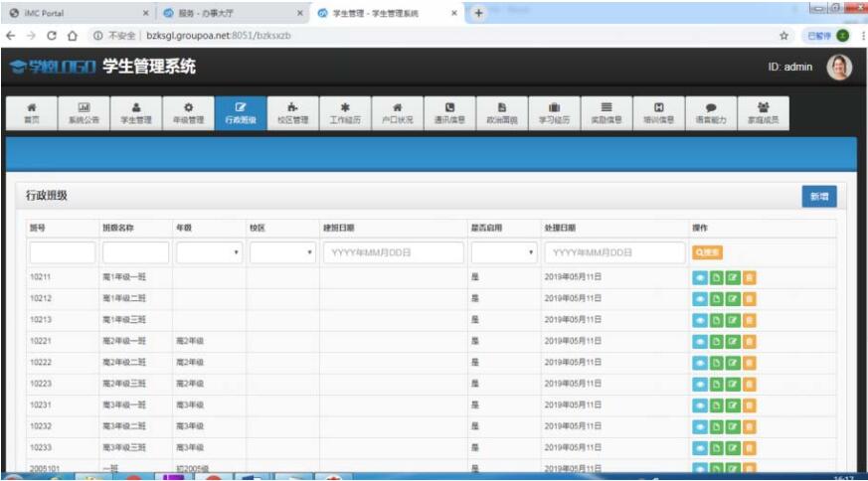Expand the 校区 filter dropdown
The height and width of the screenshot is (481, 868).
(x=282, y=252)
